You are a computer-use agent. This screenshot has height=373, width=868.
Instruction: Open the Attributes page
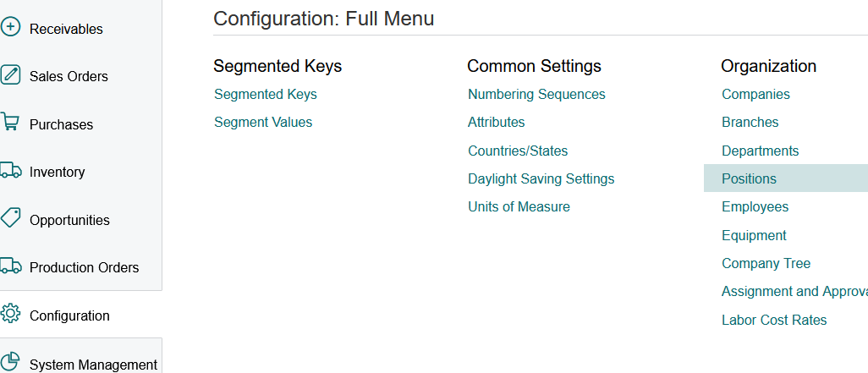(497, 122)
